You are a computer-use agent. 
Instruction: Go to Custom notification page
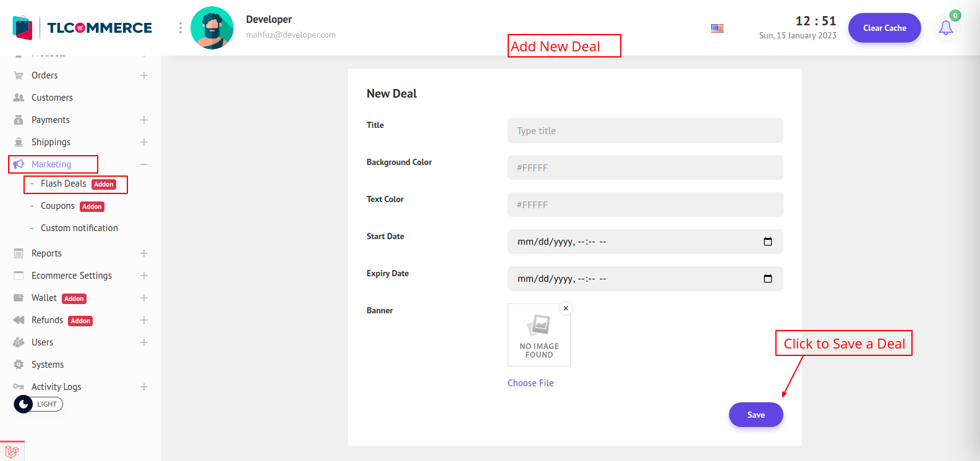pos(79,228)
